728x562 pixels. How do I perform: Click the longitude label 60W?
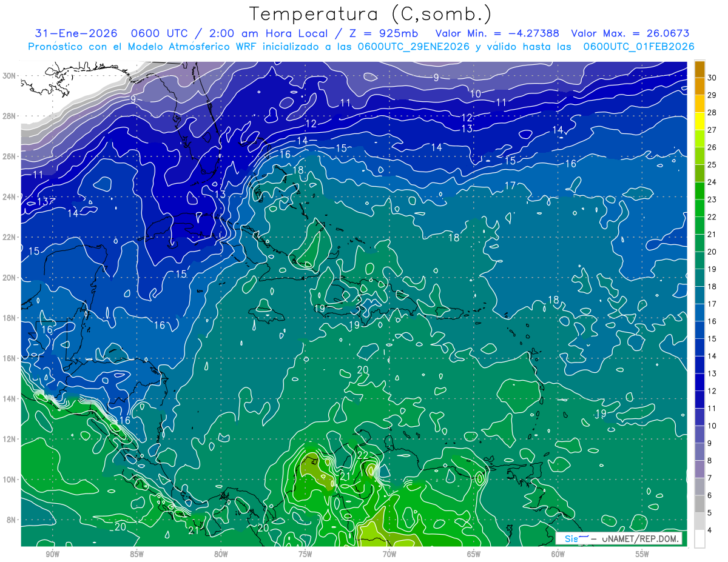click(x=558, y=554)
